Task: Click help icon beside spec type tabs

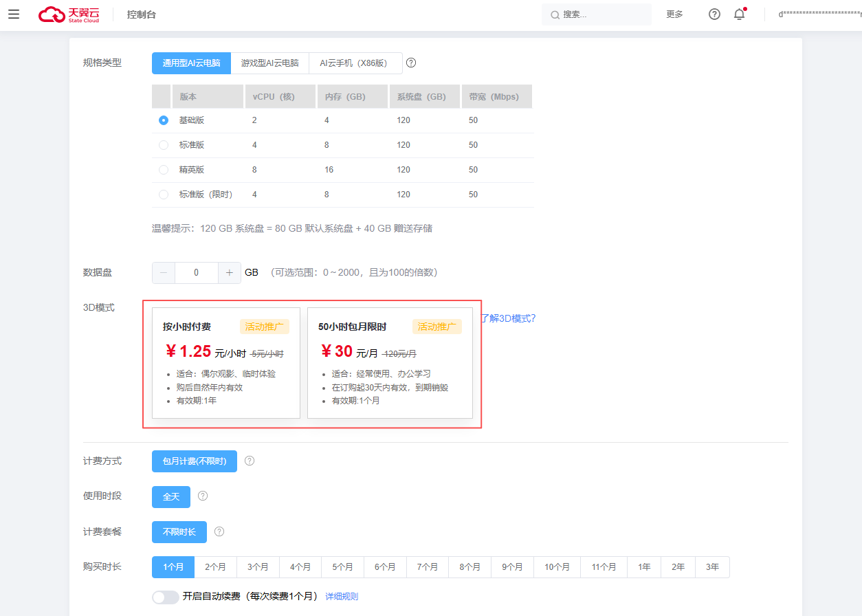Action: [x=411, y=63]
